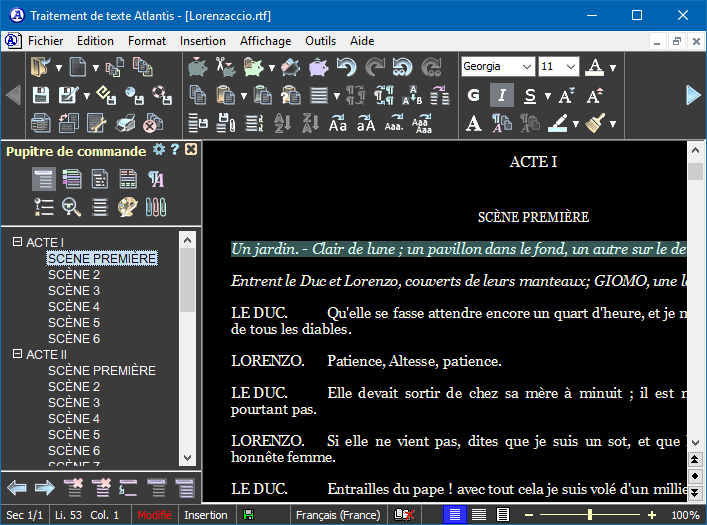707x525 pixels.
Task: Toggle Italic I formatting button
Action: tap(501, 95)
